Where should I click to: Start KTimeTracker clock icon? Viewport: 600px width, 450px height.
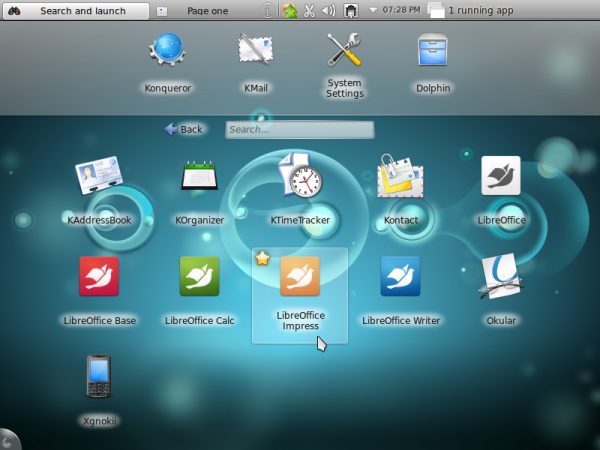[300, 175]
